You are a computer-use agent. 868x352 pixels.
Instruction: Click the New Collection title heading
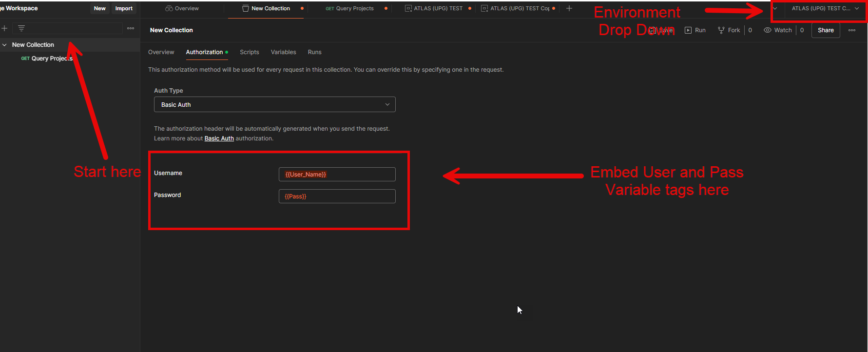172,30
